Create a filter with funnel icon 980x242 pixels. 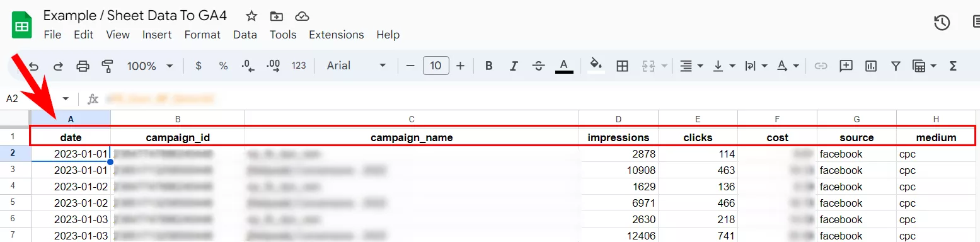click(896, 66)
